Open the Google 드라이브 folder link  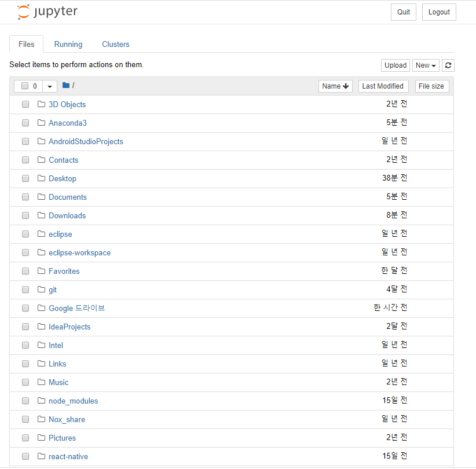pos(77,308)
